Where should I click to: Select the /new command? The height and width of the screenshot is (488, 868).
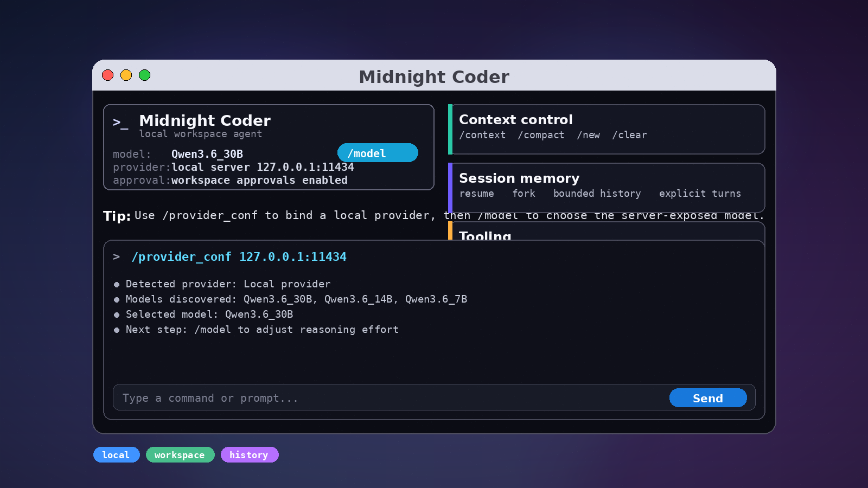tap(589, 135)
